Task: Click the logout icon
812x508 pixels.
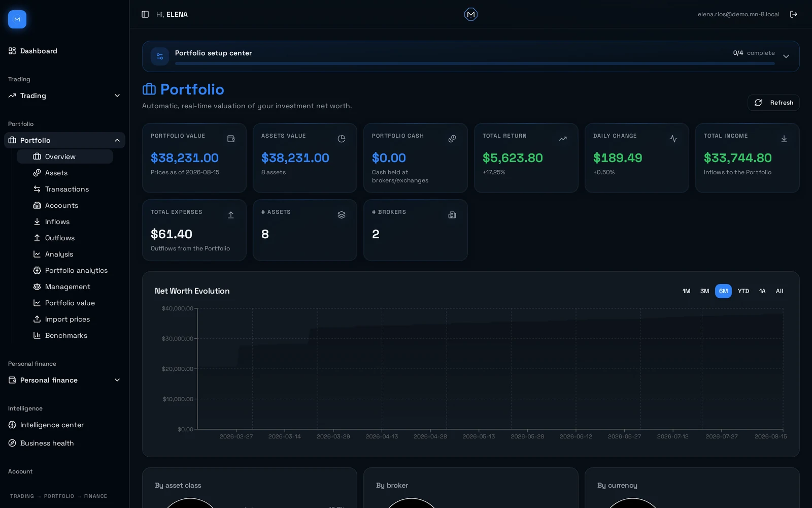Action: tap(794, 14)
